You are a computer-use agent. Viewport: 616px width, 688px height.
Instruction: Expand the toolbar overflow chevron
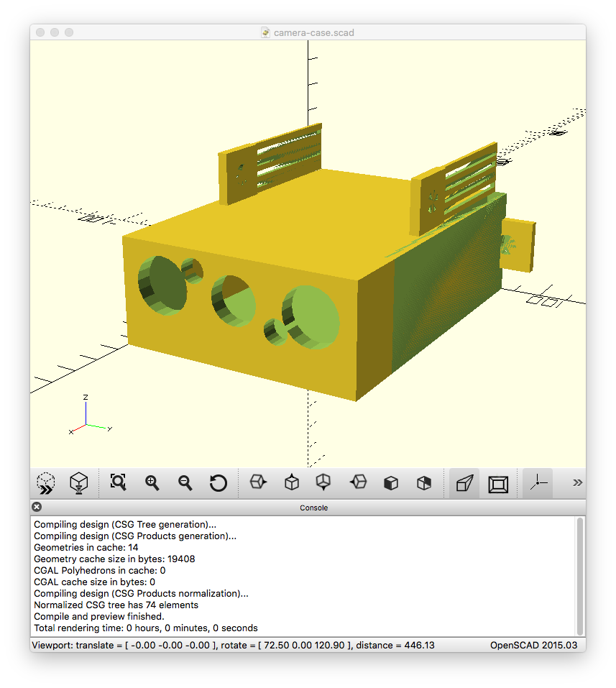tap(576, 482)
